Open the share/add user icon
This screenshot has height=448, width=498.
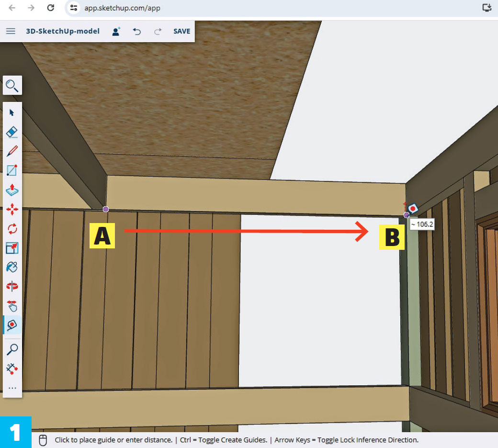point(116,31)
